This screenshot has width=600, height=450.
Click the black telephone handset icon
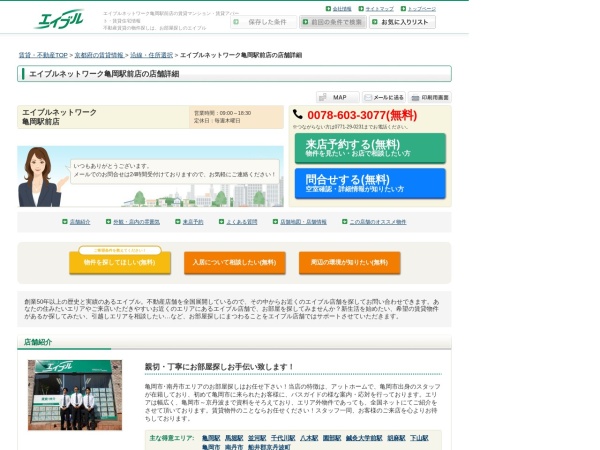click(298, 114)
